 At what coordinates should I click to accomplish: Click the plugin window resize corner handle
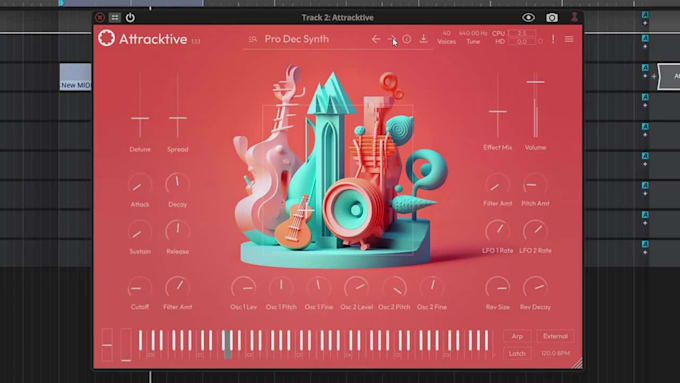577,363
